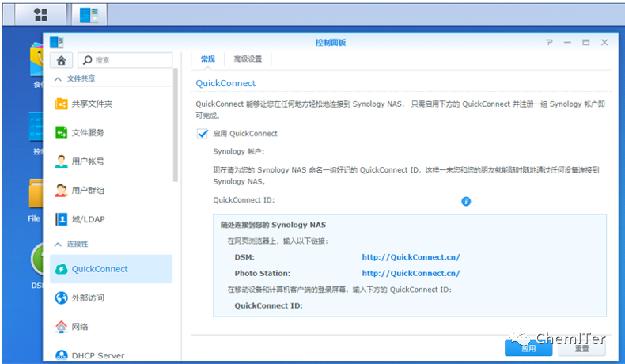This screenshot has height=364, width=625.
Task: Maximize the Control Panel window
Action: tap(585, 42)
